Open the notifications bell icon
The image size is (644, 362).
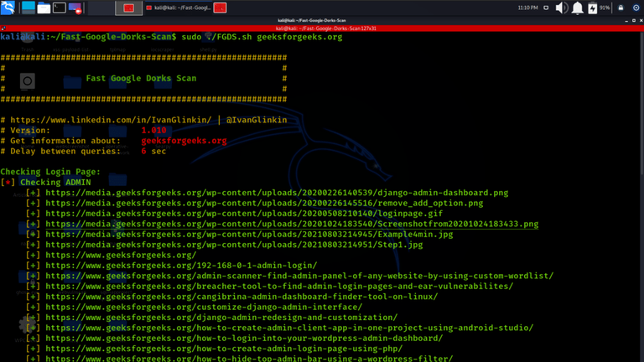coord(578,8)
